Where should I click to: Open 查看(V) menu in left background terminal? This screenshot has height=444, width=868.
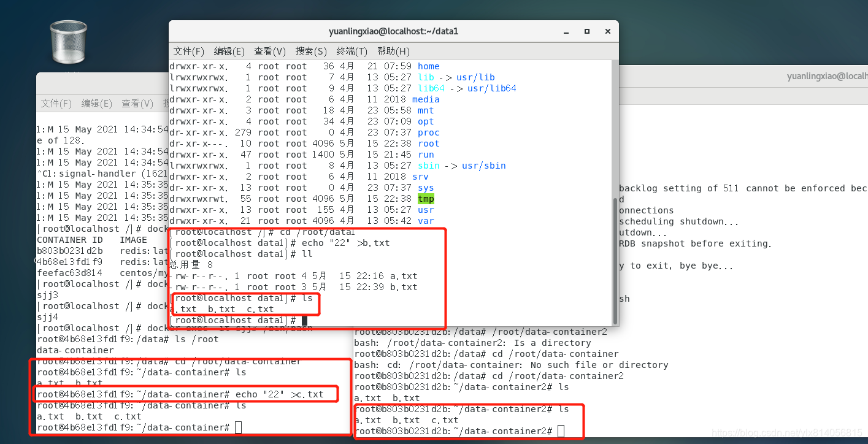click(137, 104)
